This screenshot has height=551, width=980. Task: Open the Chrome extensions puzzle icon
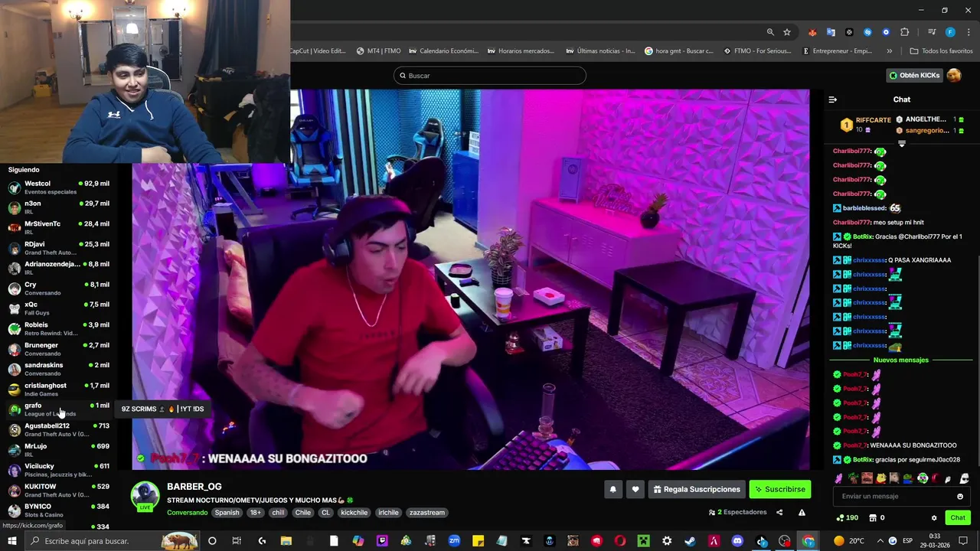point(905,32)
